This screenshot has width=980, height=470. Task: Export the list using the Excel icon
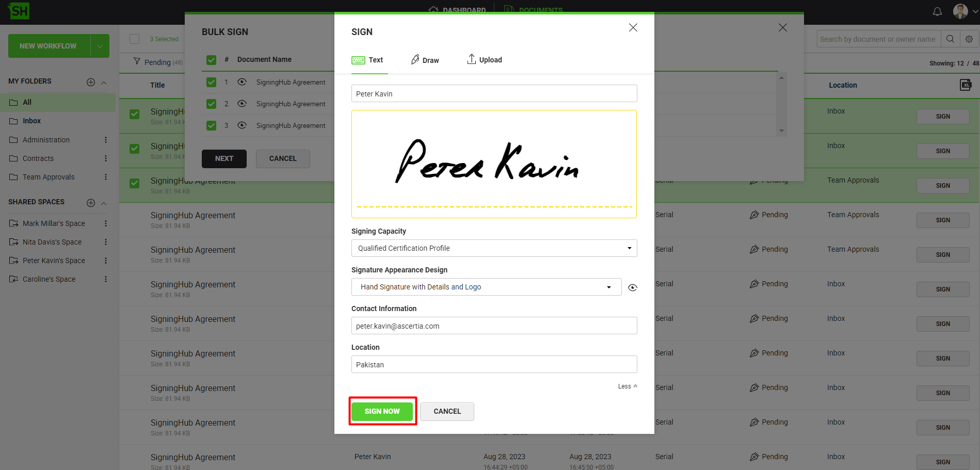(x=965, y=85)
